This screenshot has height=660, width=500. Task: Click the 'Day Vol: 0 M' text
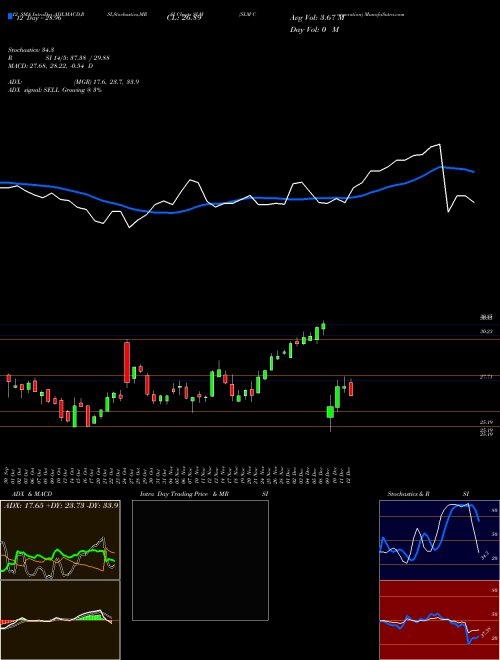(x=314, y=30)
